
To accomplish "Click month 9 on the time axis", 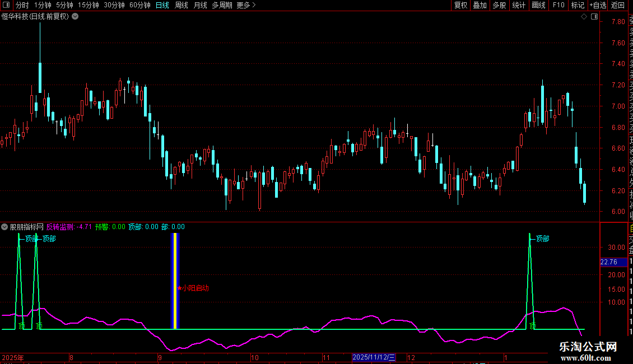I will point(160,357).
